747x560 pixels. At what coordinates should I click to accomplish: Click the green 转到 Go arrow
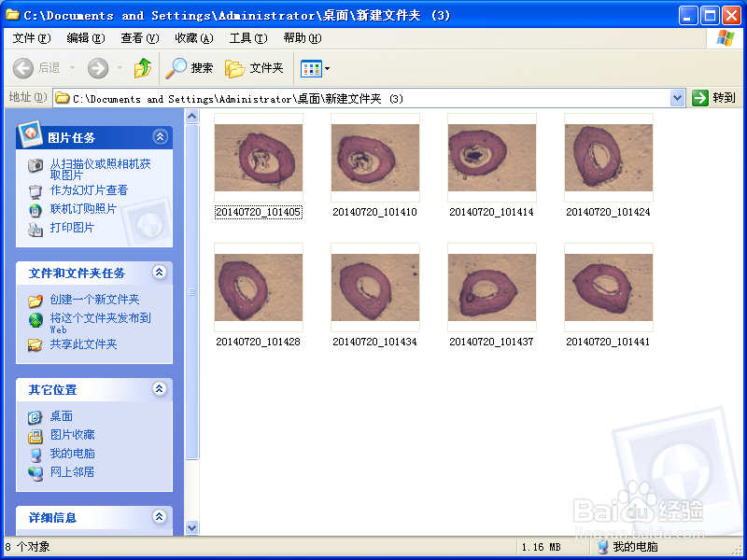tap(699, 98)
